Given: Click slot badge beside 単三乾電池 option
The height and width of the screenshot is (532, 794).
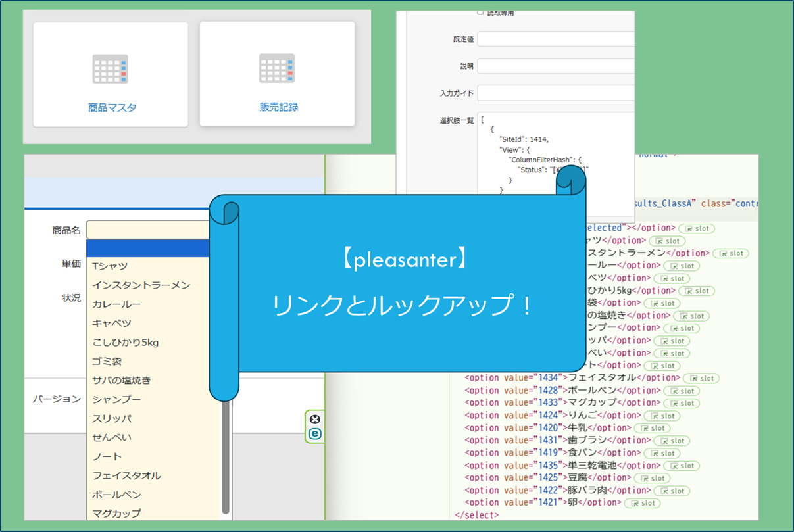Looking at the screenshot, I should click(x=680, y=466).
